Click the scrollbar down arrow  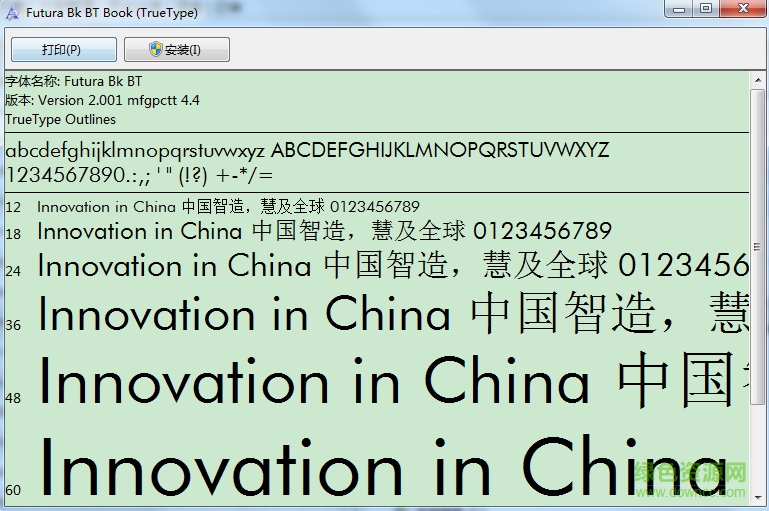point(758,498)
